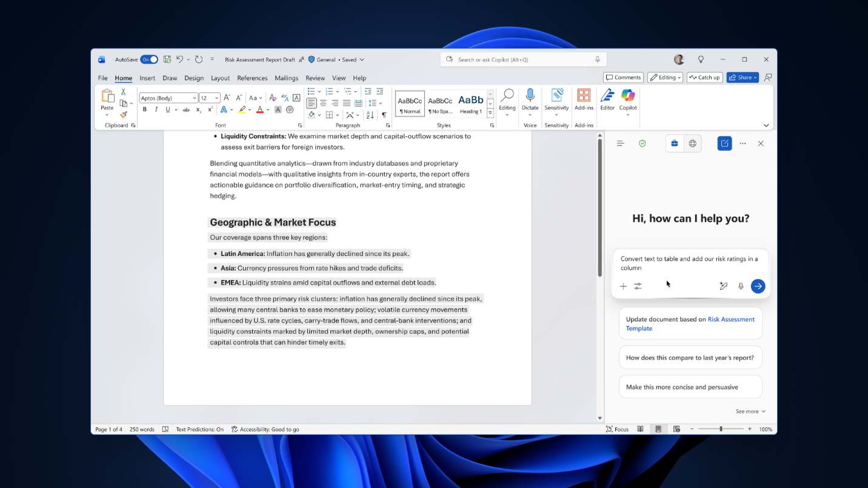This screenshot has height=488, width=868.
Task: Open the Comments pane
Action: click(x=624, y=78)
